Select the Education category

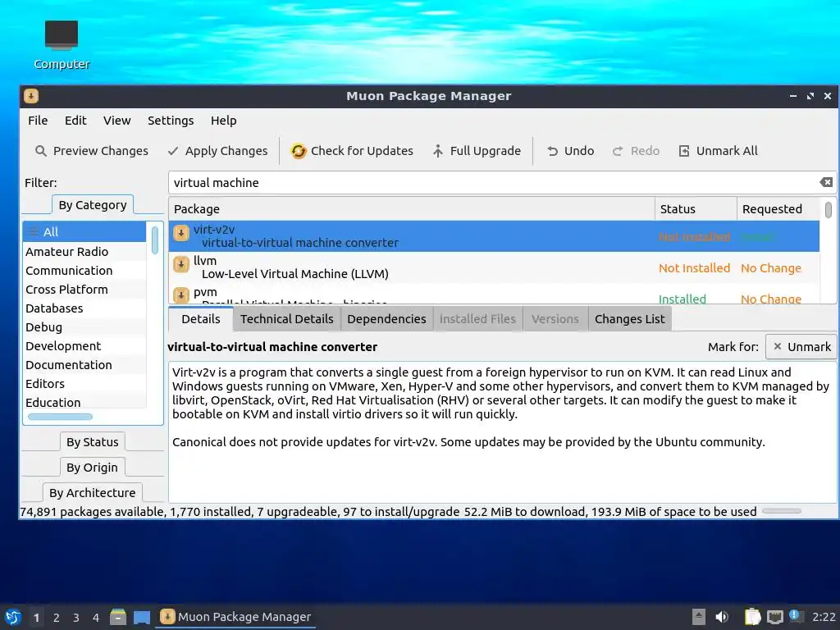pyautogui.click(x=84, y=402)
